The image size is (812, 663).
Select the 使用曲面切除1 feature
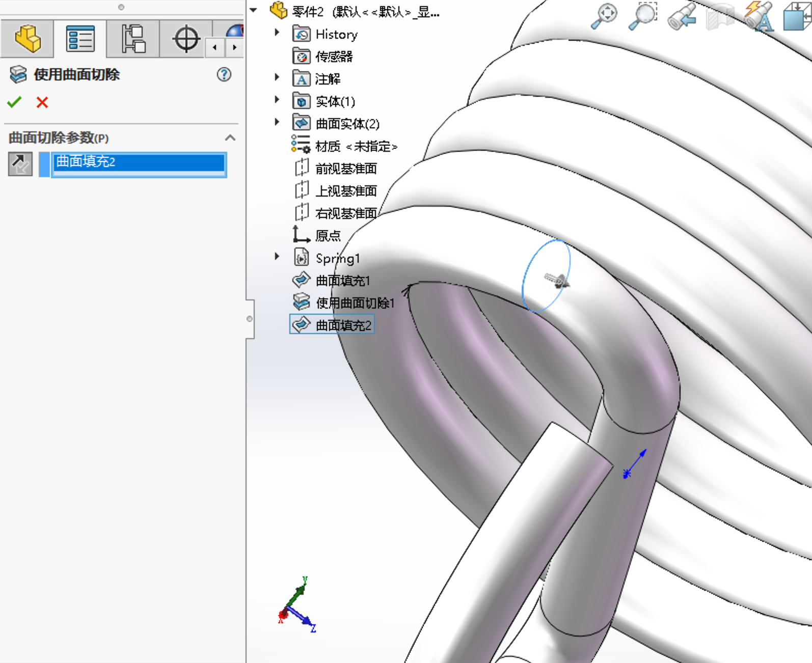[355, 303]
